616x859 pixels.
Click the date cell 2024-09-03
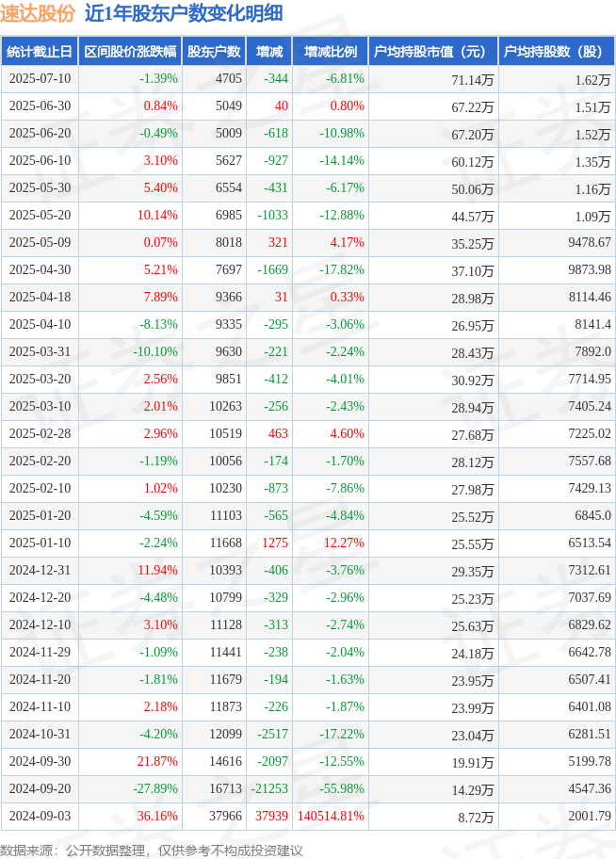pos(40,816)
